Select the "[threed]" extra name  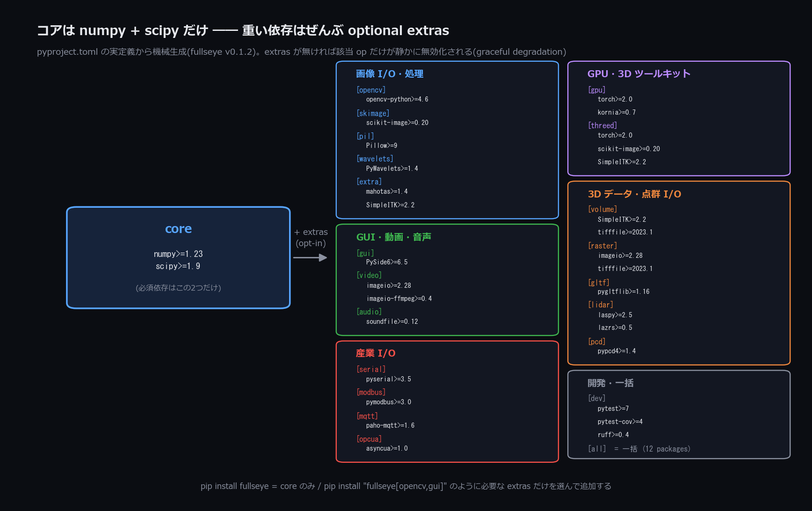point(602,125)
